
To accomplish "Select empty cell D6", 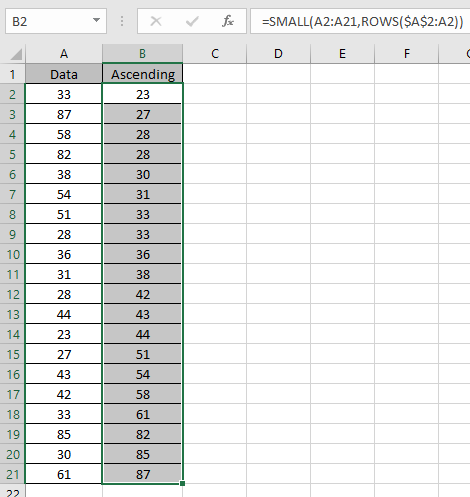I will [x=278, y=174].
